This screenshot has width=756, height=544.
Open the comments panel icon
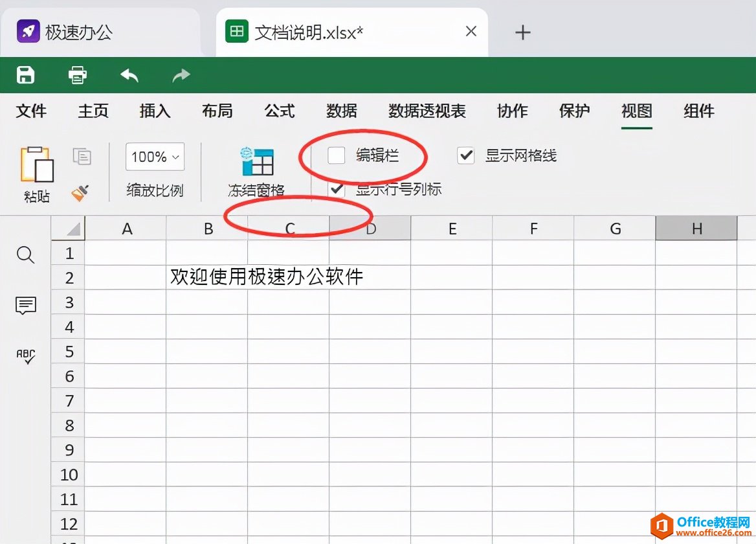pos(25,306)
